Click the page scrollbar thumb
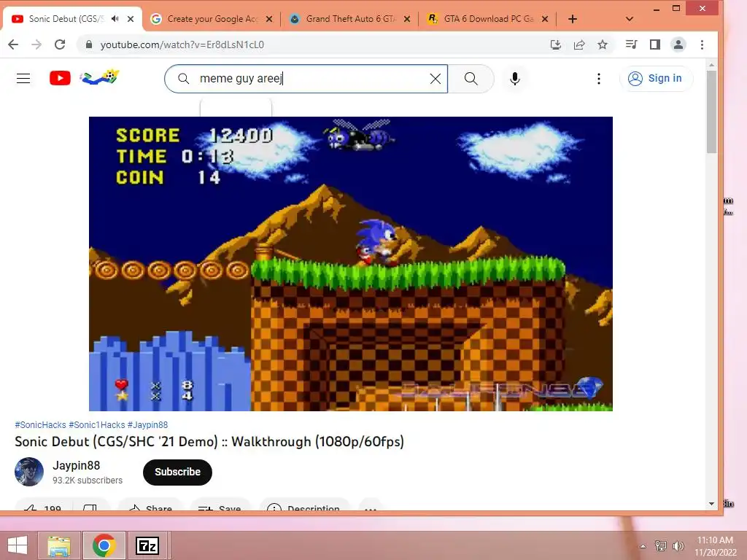The height and width of the screenshot is (560, 747). [x=711, y=112]
